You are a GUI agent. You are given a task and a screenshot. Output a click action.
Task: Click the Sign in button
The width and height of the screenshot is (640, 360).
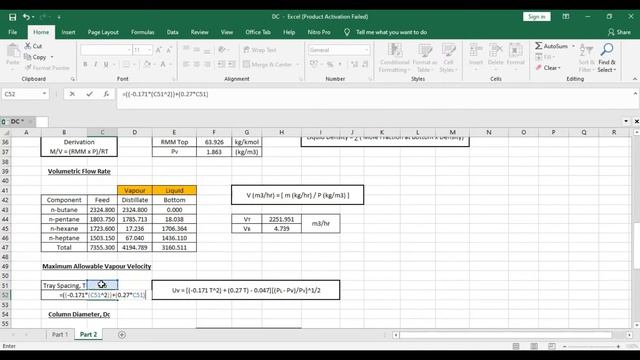(x=536, y=17)
